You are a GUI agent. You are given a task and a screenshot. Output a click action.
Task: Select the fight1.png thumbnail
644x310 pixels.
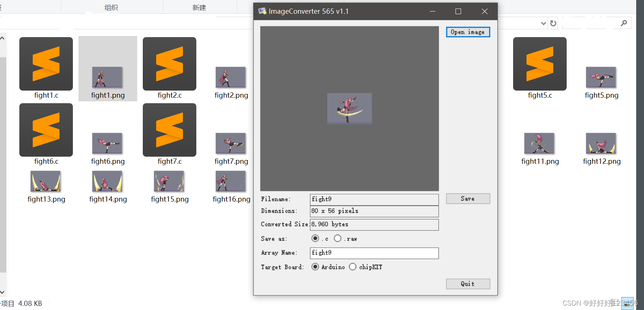107,77
